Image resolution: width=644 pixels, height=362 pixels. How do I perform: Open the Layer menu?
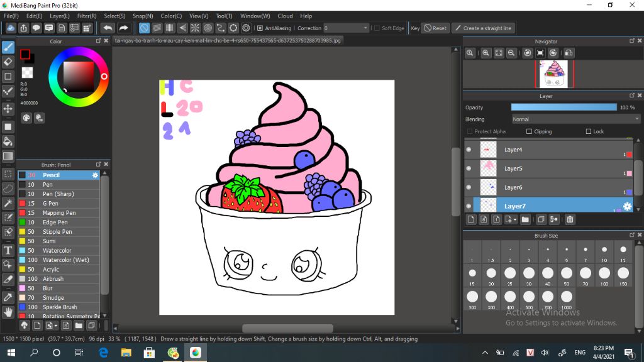click(x=60, y=16)
